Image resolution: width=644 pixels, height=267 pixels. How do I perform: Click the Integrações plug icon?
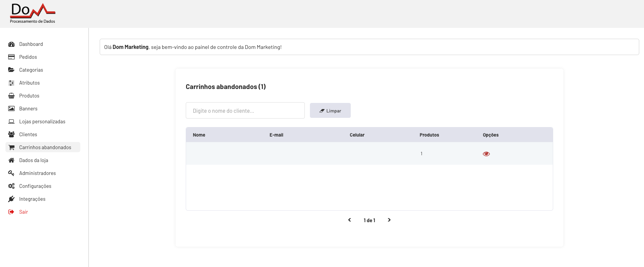coord(12,199)
